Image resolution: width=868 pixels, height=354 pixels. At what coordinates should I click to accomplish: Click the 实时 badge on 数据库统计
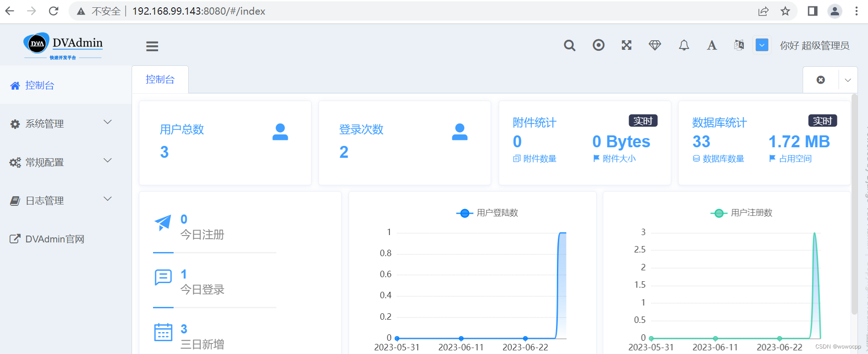tap(823, 121)
